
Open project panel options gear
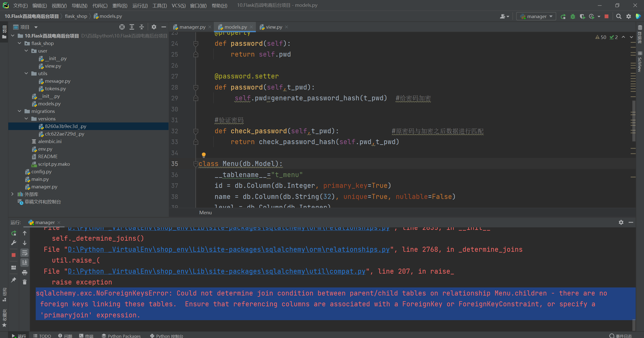(x=154, y=27)
